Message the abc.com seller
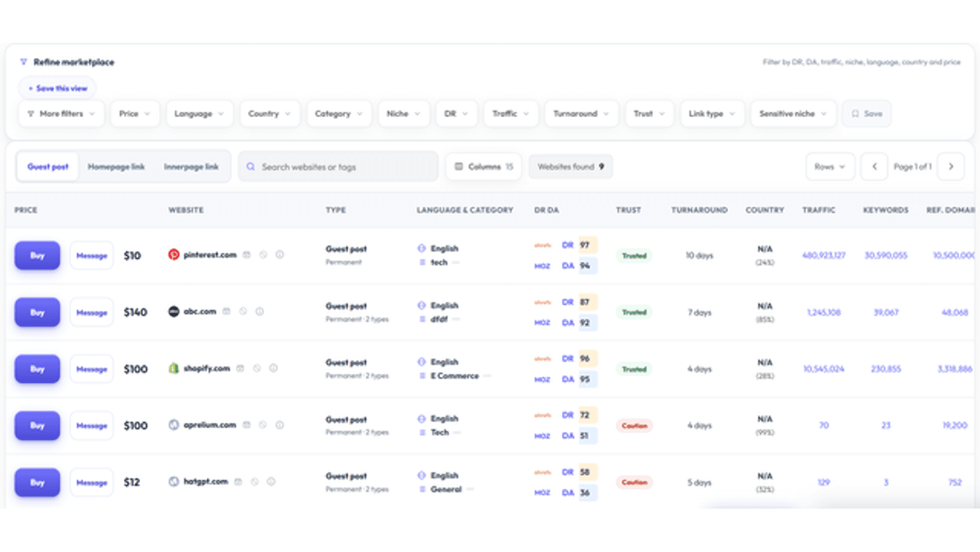The width and height of the screenshot is (980, 552). coord(91,312)
